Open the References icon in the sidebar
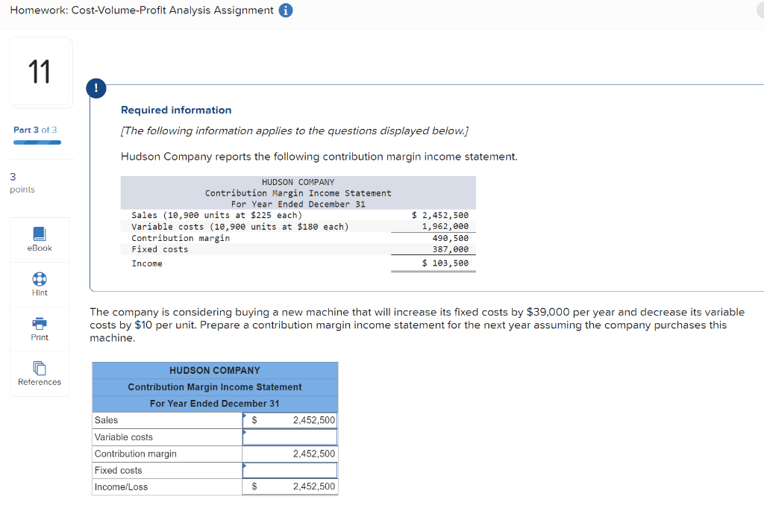Viewport: 764px width, 532px height. pyautogui.click(x=39, y=369)
